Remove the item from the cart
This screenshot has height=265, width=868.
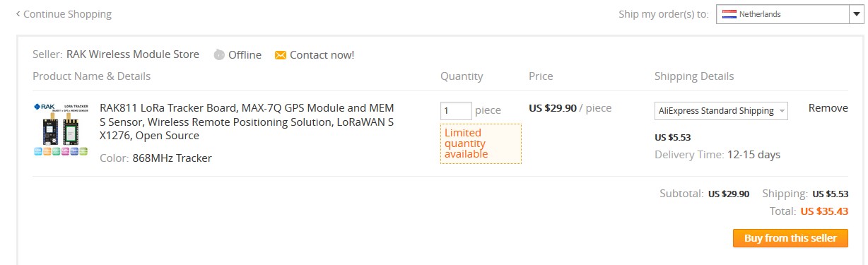coord(828,108)
